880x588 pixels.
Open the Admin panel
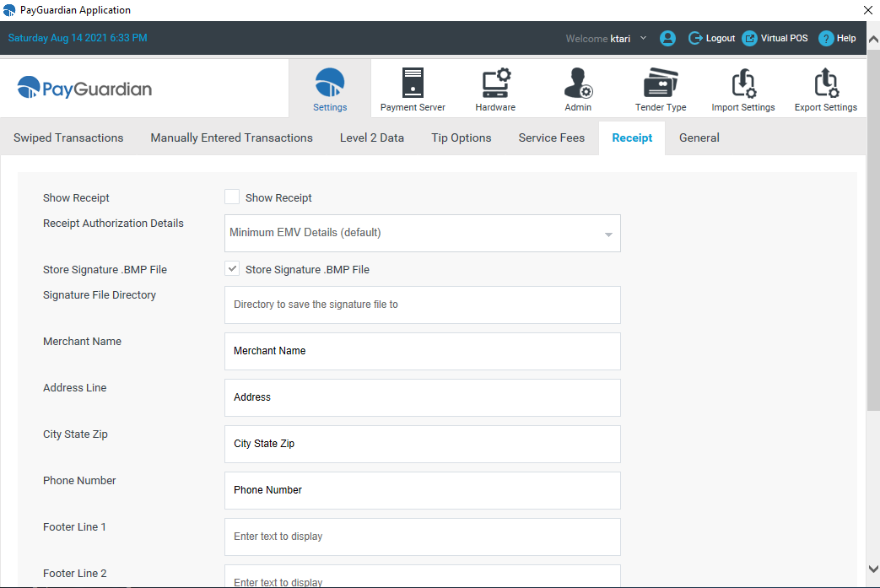[577, 88]
